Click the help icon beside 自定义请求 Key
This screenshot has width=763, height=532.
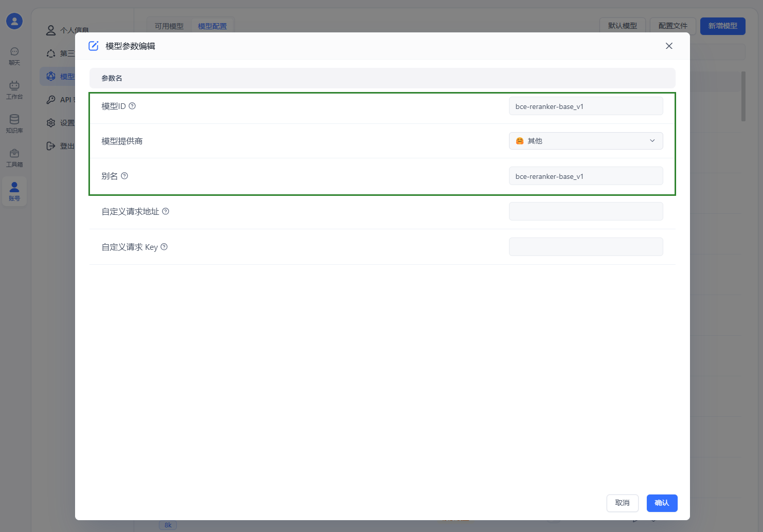point(164,247)
